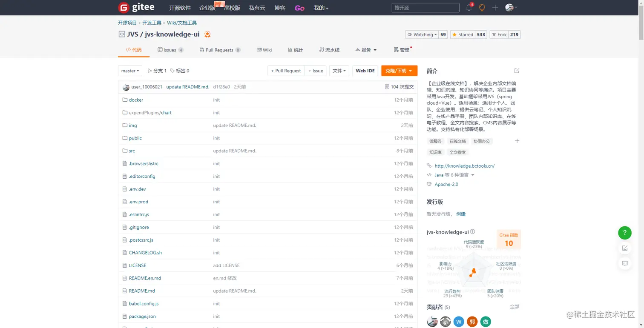Click the 全部 contributors link
This screenshot has height=328, width=644.
tap(515, 306)
